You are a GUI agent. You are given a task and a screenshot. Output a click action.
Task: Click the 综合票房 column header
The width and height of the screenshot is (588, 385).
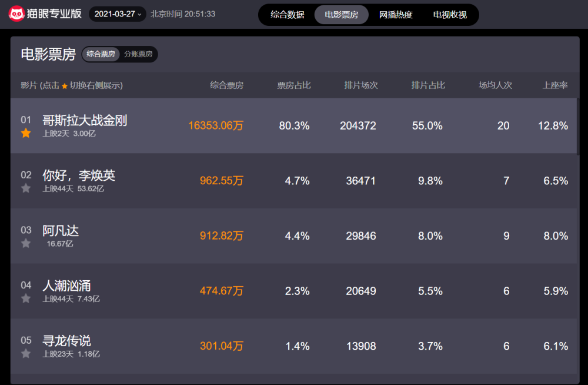point(229,85)
